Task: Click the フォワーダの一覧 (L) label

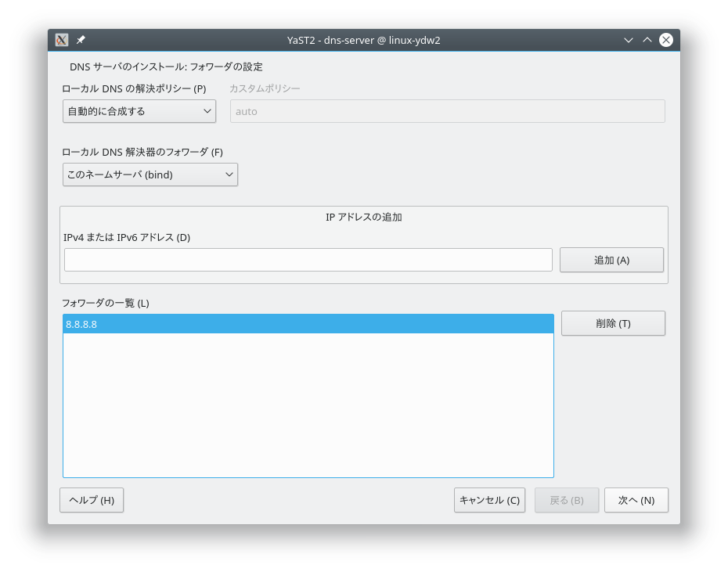Action: 106,303
